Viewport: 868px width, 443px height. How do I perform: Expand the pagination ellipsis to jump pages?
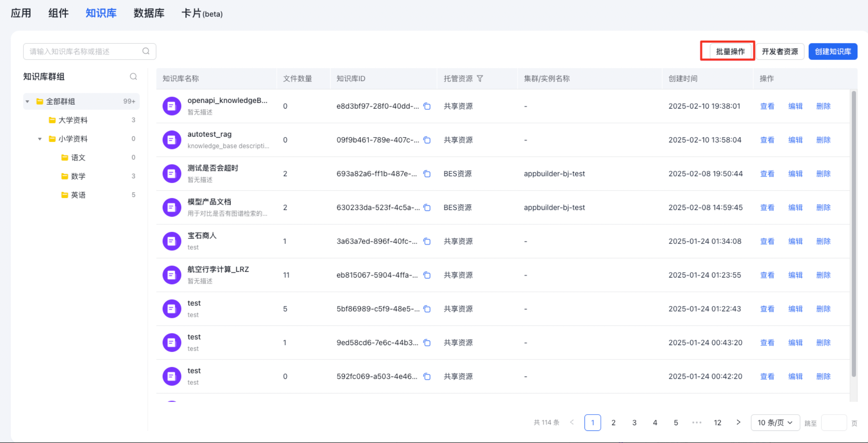pos(697,423)
